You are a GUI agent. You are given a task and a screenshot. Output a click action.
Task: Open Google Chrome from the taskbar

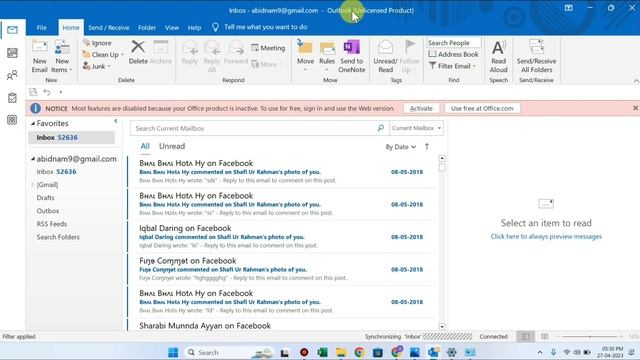point(359,352)
